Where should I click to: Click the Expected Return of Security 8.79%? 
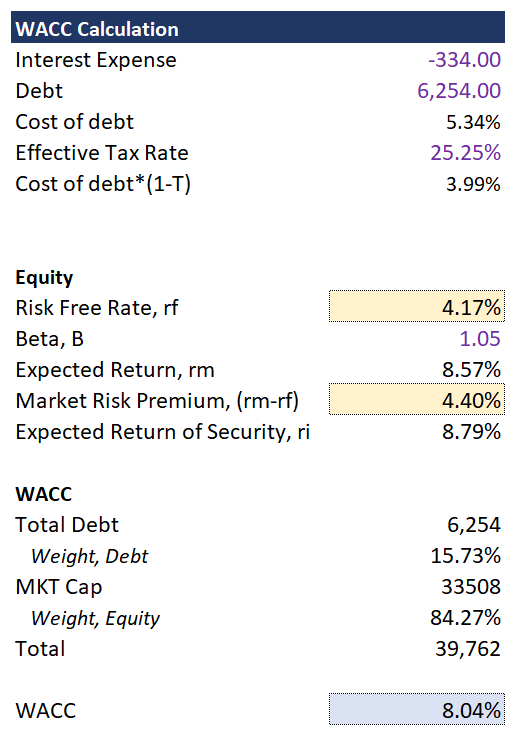pos(471,432)
